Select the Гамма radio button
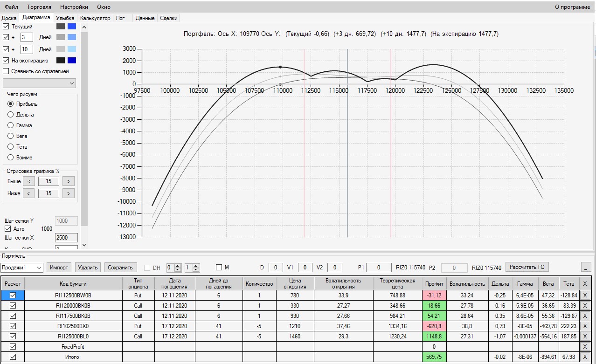The height and width of the screenshot is (364, 596). (x=11, y=125)
